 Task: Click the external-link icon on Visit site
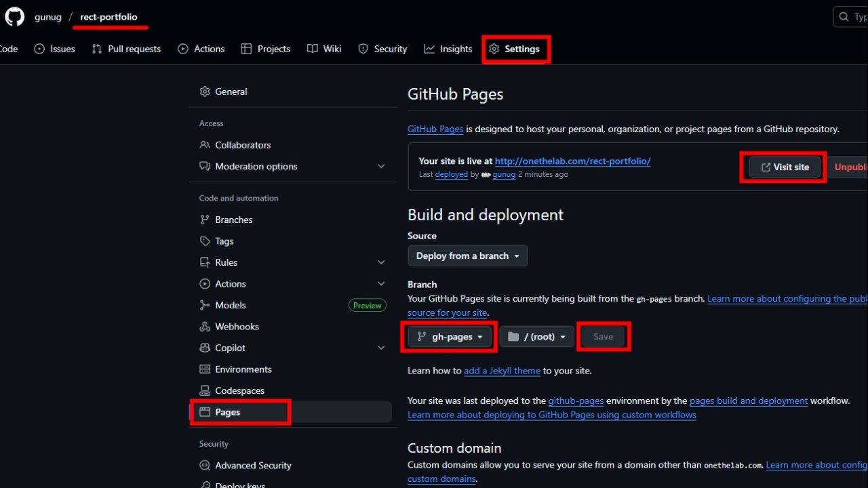click(x=766, y=167)
